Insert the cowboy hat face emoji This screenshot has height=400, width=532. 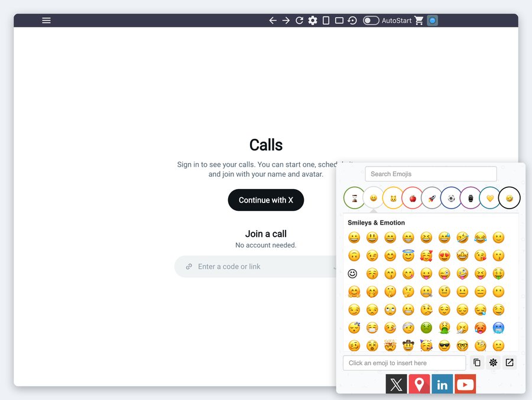click(x=408, y=346)
